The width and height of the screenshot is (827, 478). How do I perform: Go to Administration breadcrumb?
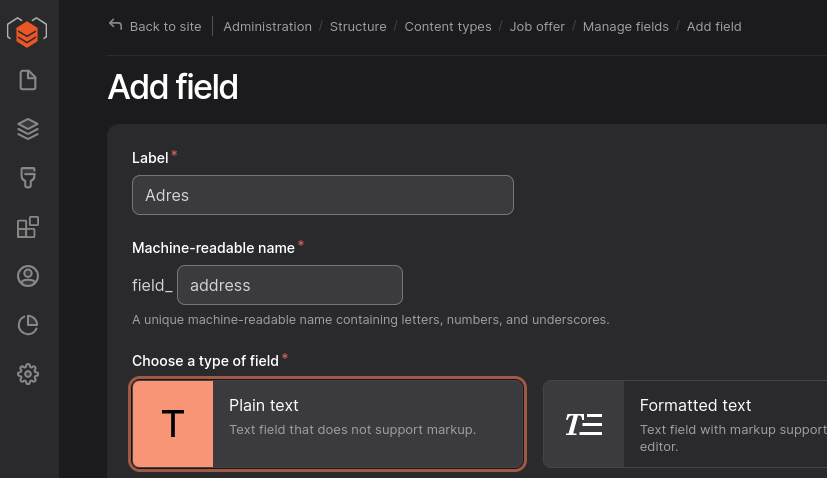coord(267,26)
